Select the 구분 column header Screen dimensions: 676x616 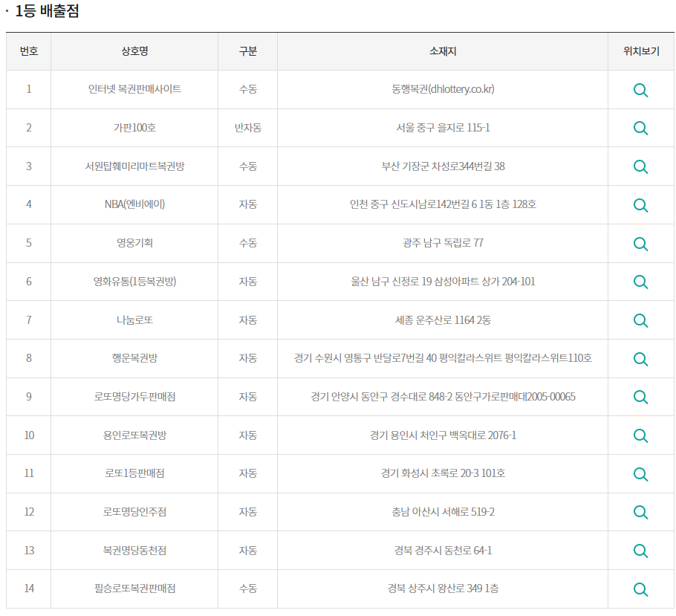[247, 51]
